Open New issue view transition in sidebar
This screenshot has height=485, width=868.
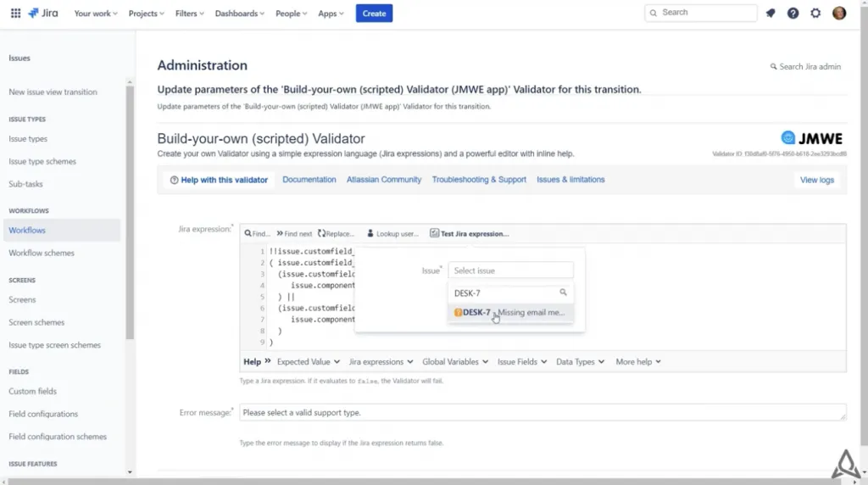pos(53,92)
